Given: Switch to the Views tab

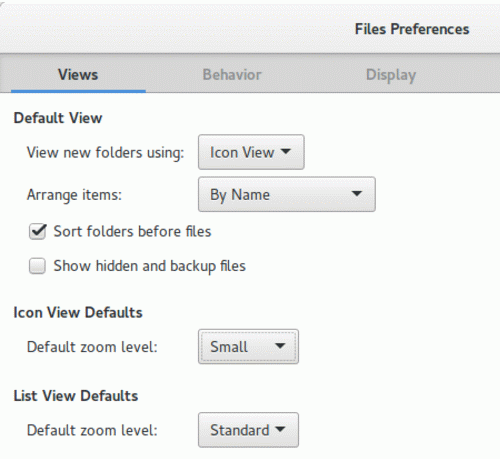Looking at the screenshot, I should click(x=78, y=74).
